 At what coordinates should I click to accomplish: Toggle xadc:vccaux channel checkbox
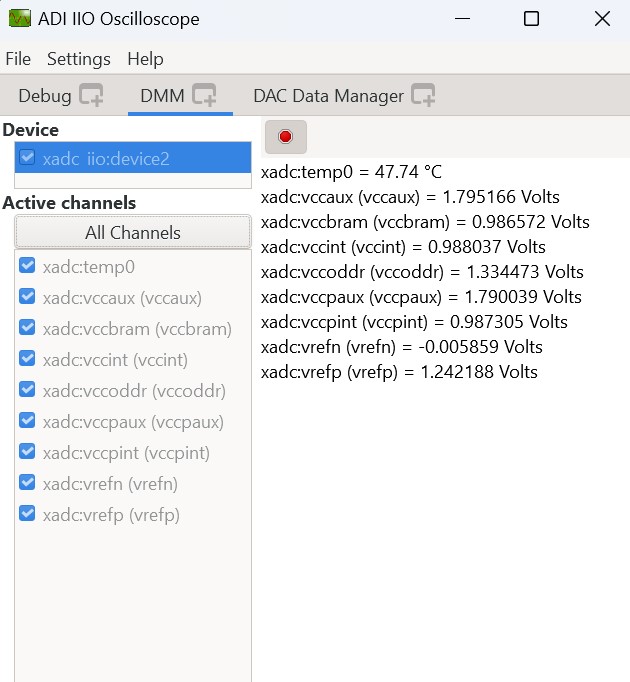(x=27, y=296)
